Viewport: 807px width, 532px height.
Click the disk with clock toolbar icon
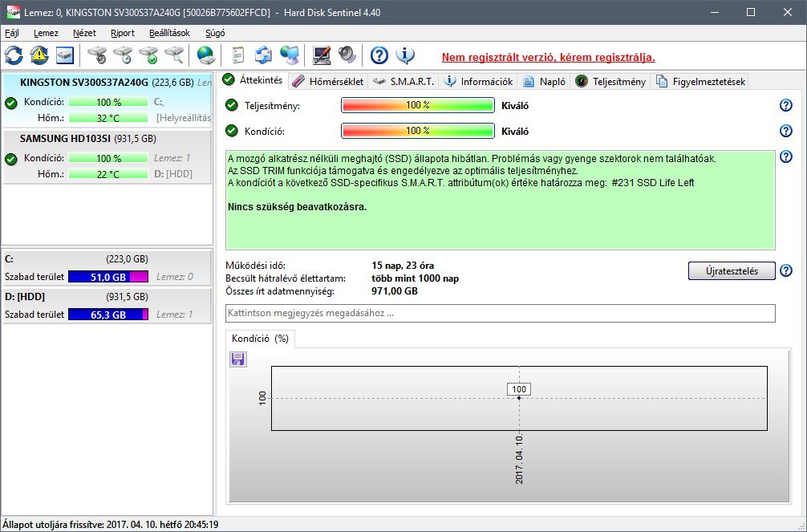(123, 55)
